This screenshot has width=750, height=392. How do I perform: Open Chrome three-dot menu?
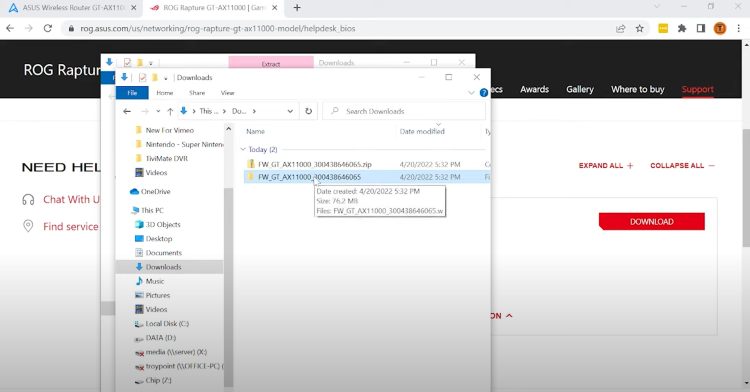pos(739,29)
